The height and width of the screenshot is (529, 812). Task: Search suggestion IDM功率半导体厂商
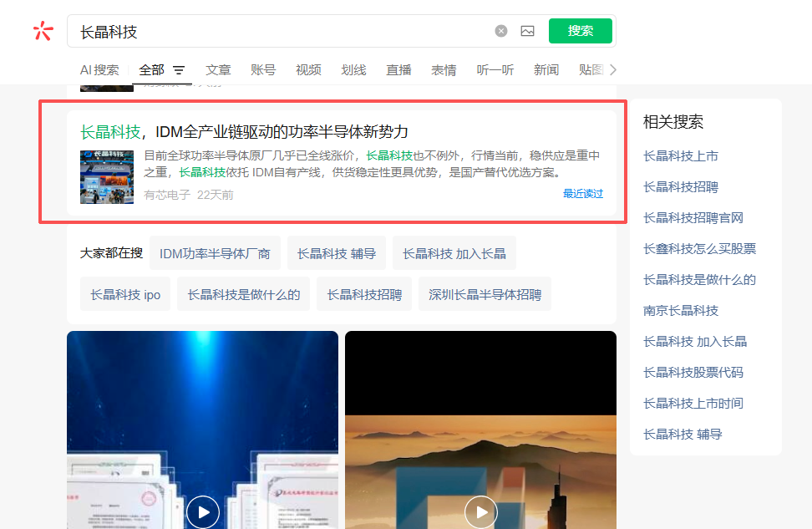pyautogui.click(x=215, y=253)
